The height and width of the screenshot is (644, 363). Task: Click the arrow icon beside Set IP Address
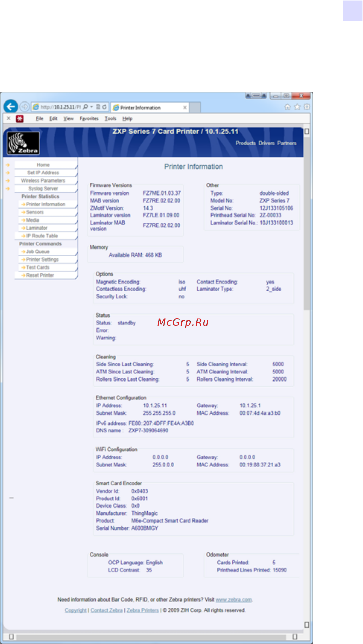tap(8, 173)
